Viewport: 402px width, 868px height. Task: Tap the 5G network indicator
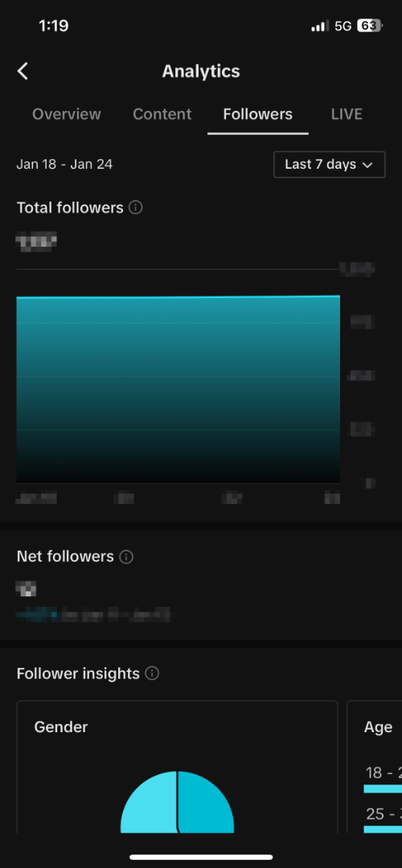pos(343,26)
